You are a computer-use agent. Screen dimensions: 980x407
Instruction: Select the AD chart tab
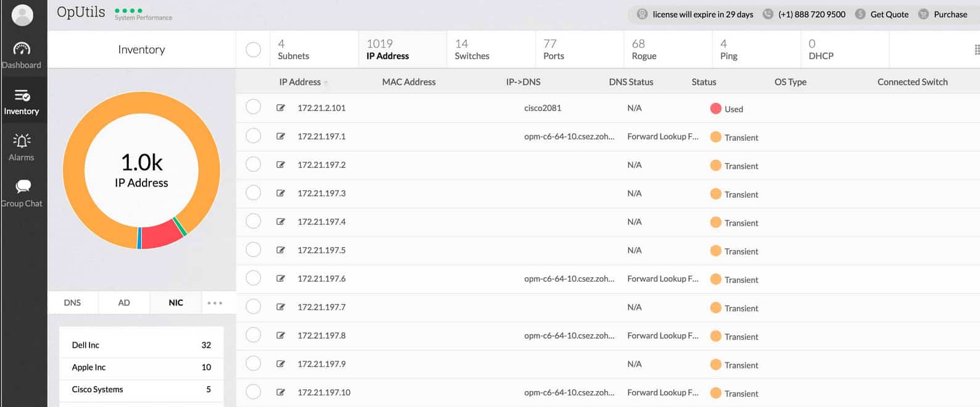[x=124, y=303]
